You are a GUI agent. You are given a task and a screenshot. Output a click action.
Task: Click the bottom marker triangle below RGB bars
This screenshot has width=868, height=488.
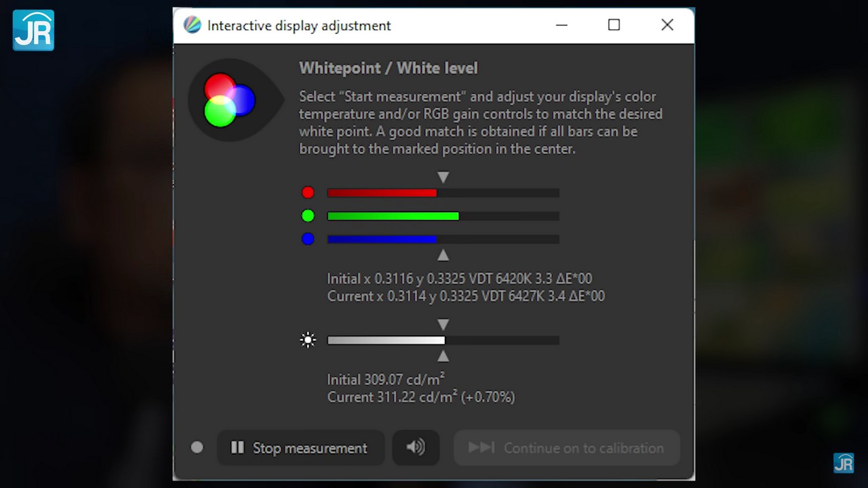click(443, 255)
